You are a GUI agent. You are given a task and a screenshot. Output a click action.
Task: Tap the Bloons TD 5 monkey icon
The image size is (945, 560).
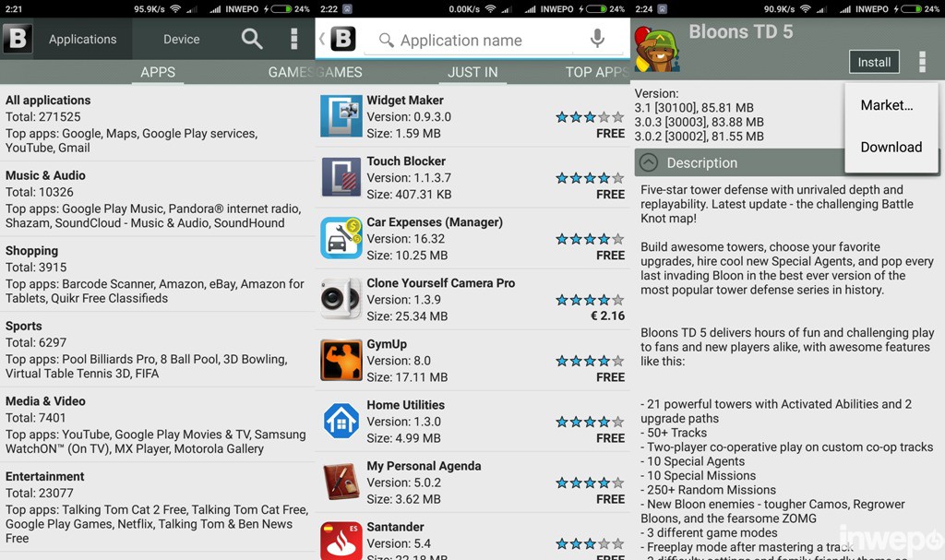click(x=657, y=50)
